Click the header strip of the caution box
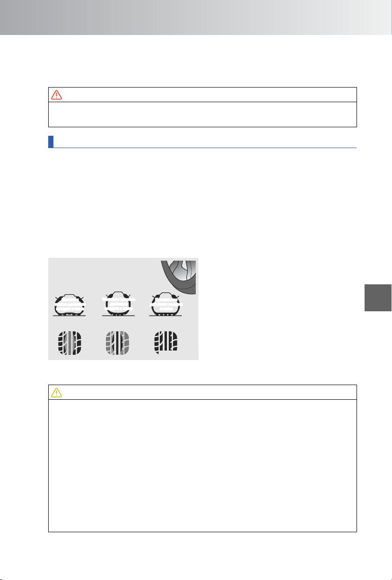392x580 pixels. 202,392
